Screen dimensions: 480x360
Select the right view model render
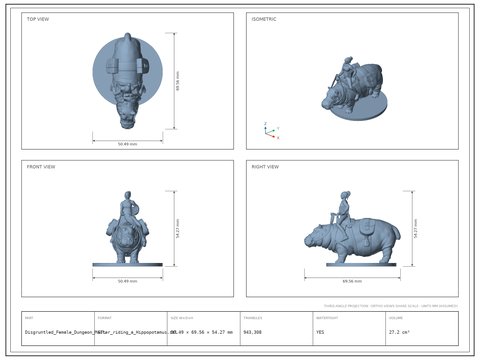tap(352, 229)
